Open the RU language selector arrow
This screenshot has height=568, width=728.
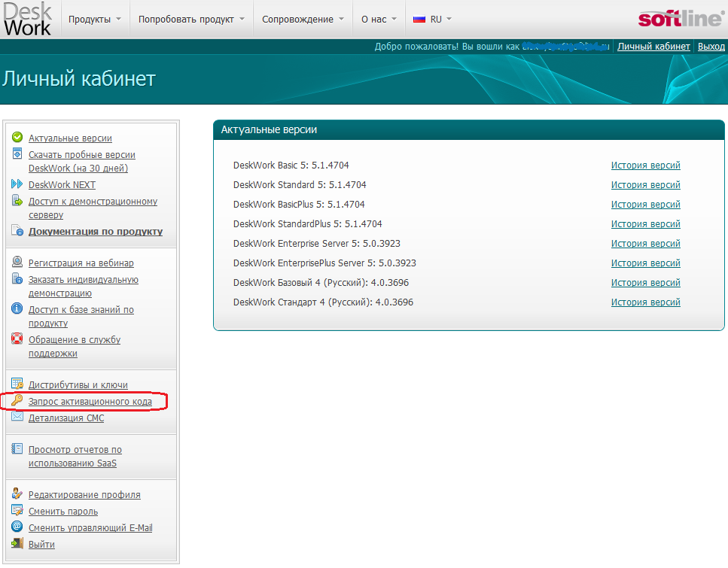(449, 20)
